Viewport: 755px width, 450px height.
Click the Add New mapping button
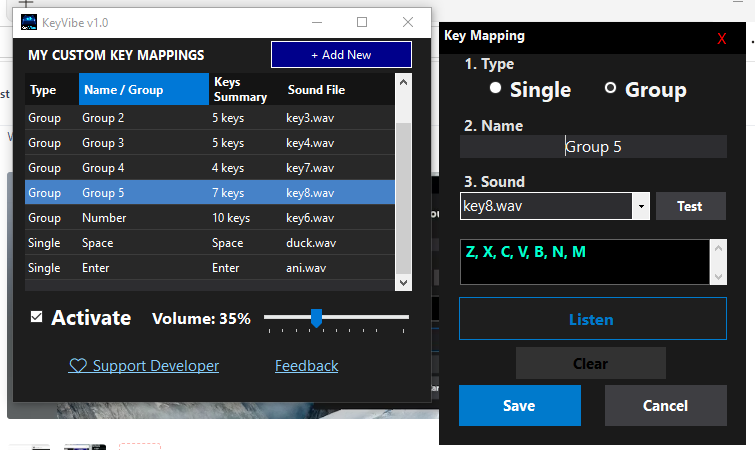point(341,54)
